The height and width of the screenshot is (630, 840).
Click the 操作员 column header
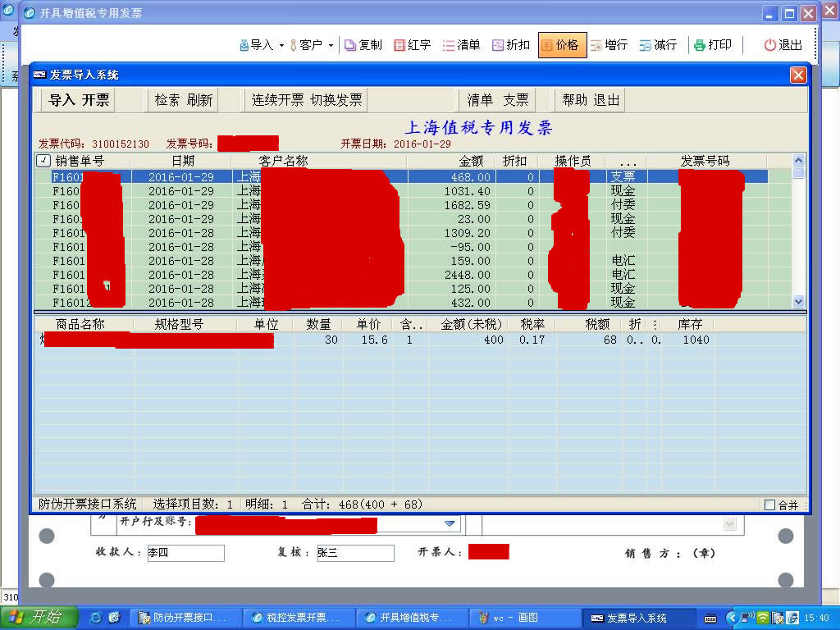click(x=573, y=161)
